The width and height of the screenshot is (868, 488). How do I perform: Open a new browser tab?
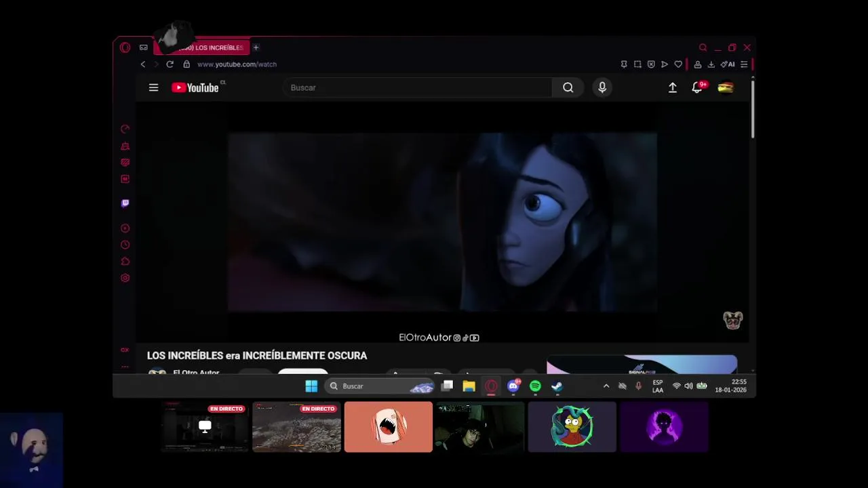pyautogui.click(x=256, y=47)
